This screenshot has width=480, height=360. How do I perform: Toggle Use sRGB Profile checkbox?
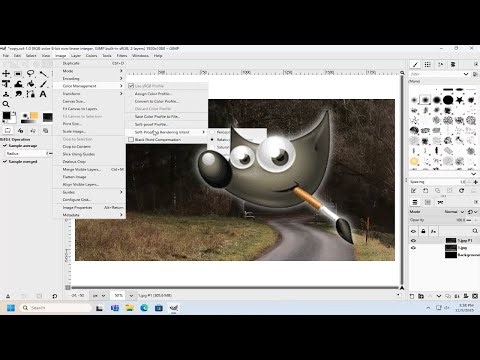pos(131,86)
